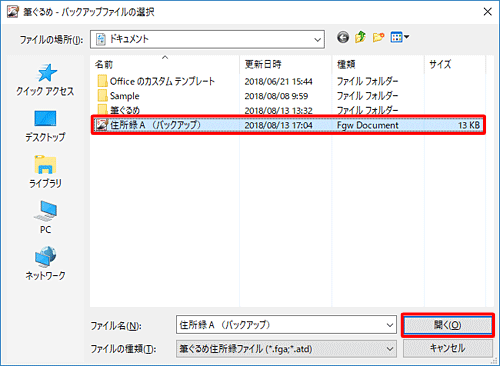This screenshot has height=366, width=500.
Task: Expand the ファイルの種類 dropdown
Action: point(389,349)
